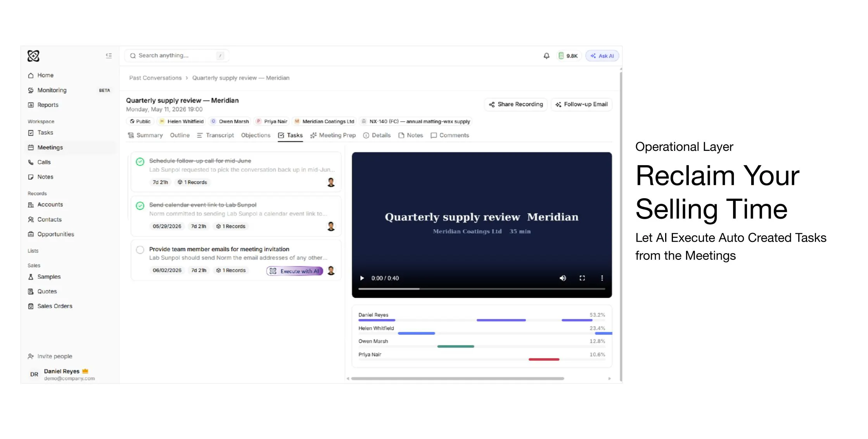Click the Ask AI button
Image resolution: width=868 pixels, height=439 pixels.
coord(602,56)
